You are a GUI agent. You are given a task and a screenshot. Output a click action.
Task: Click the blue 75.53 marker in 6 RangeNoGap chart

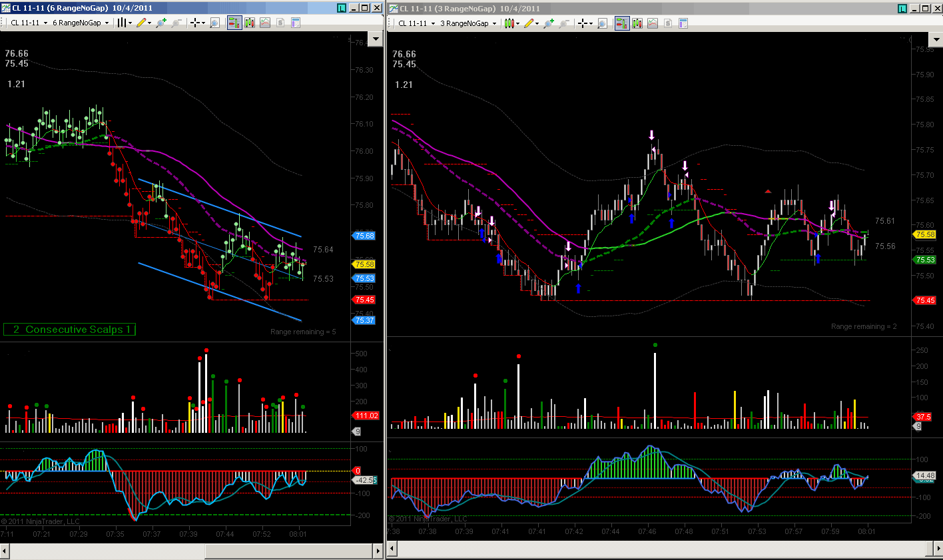coord(364,278)
